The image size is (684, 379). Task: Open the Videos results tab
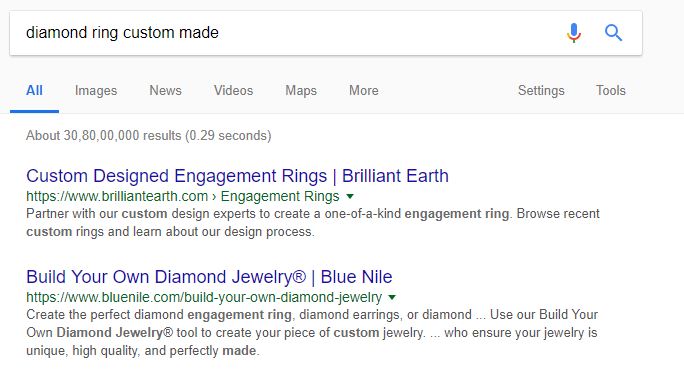coord(233,90)
